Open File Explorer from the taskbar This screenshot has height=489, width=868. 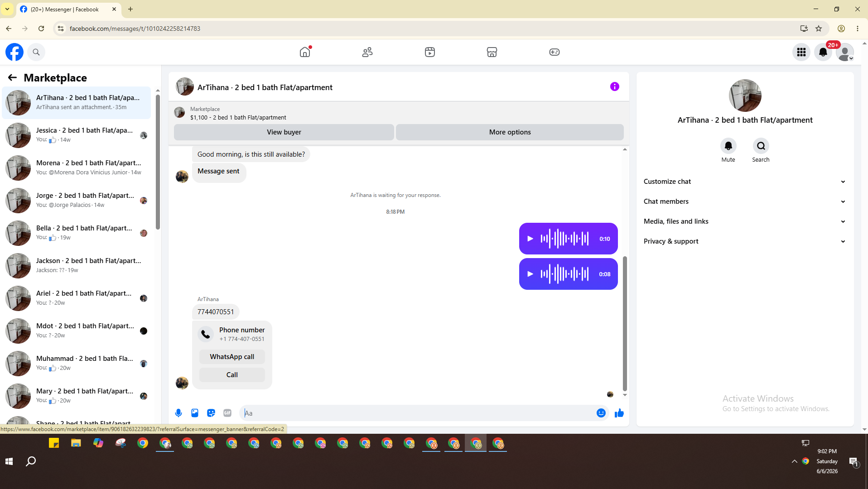click(x=76, y=443)
